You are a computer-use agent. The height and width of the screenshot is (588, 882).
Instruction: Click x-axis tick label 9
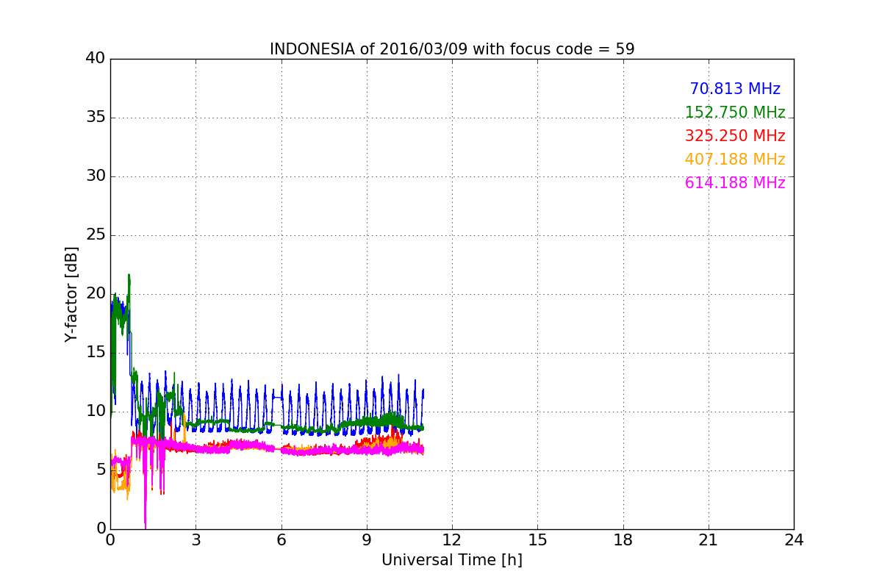pos(367,540)
